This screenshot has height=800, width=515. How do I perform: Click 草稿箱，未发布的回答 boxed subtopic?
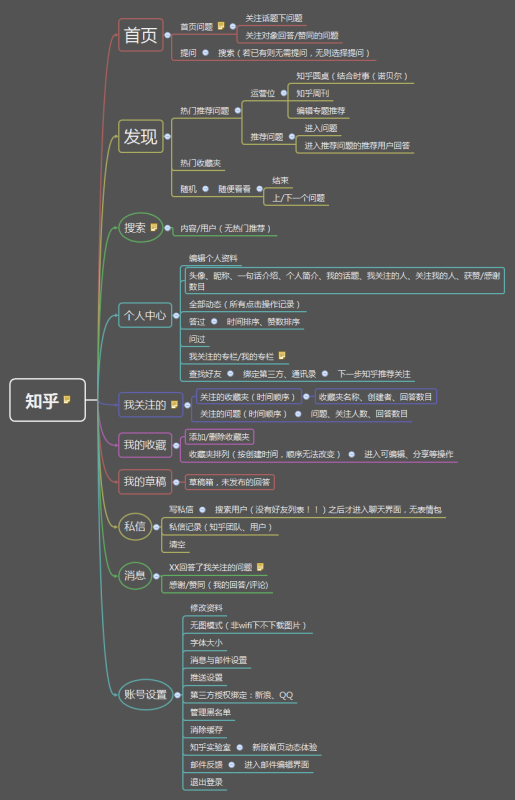tap(230, 482)
